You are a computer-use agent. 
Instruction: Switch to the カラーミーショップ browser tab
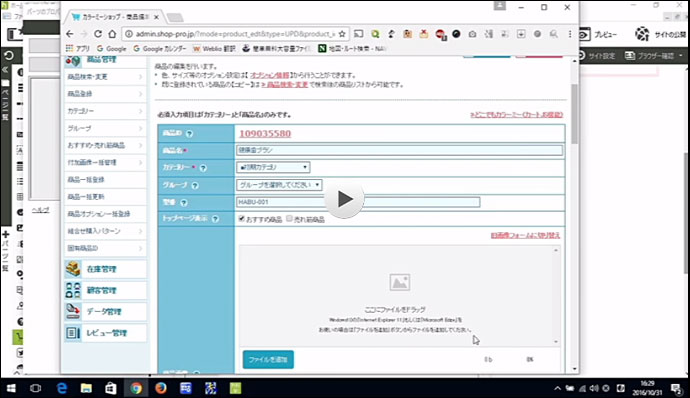click(x=115, y=17)
